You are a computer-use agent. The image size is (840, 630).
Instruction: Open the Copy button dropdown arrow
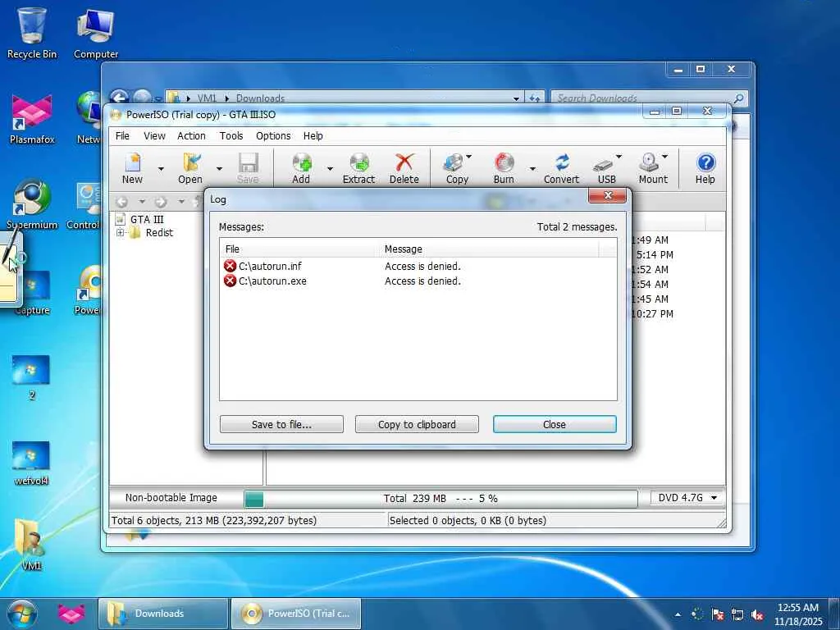(469, 157)
